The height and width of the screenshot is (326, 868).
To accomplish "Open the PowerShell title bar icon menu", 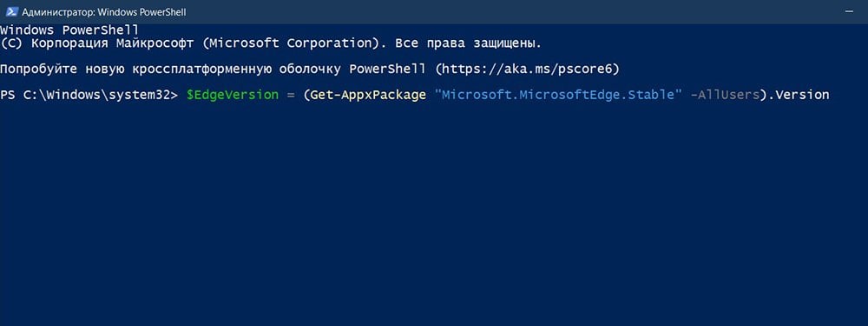I will [11, 11].
